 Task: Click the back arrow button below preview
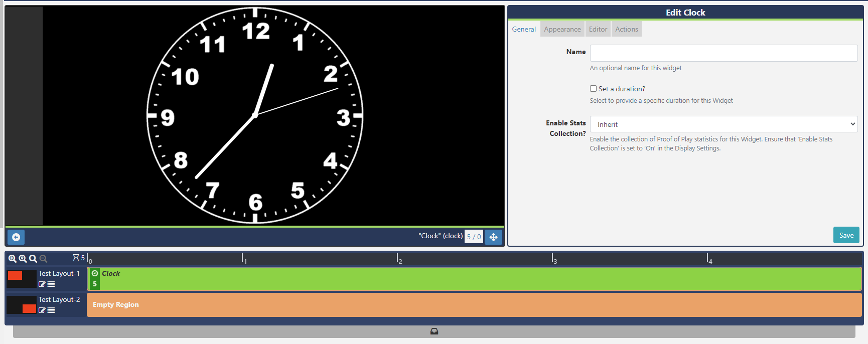(16, 237)
